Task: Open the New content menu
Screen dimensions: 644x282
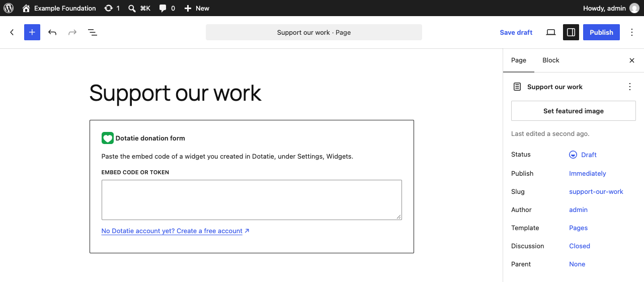Action: point(196,8)
